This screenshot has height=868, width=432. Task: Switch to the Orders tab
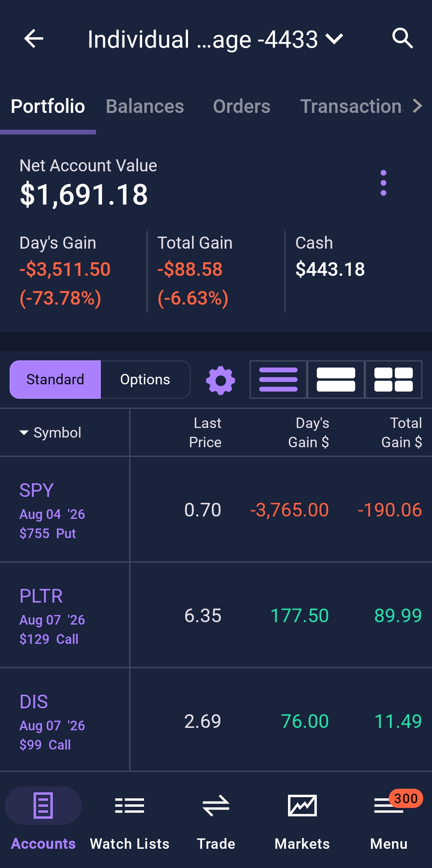[x=242, y=106]
